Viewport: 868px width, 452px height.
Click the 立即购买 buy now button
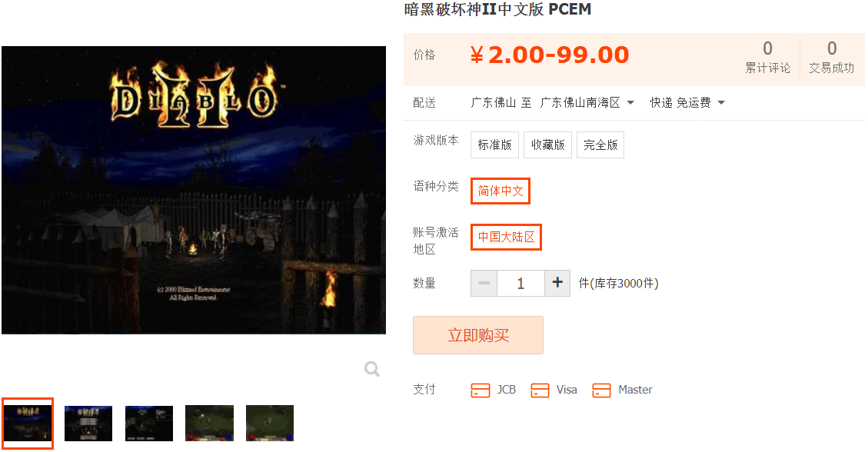(477, 335)
